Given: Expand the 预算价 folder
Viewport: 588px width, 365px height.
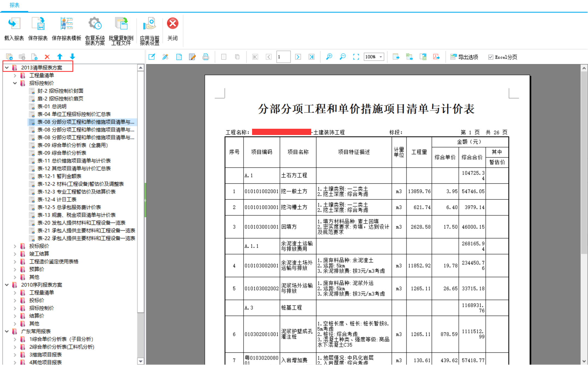Looking at the screenshot, I should tap(15, 269).
